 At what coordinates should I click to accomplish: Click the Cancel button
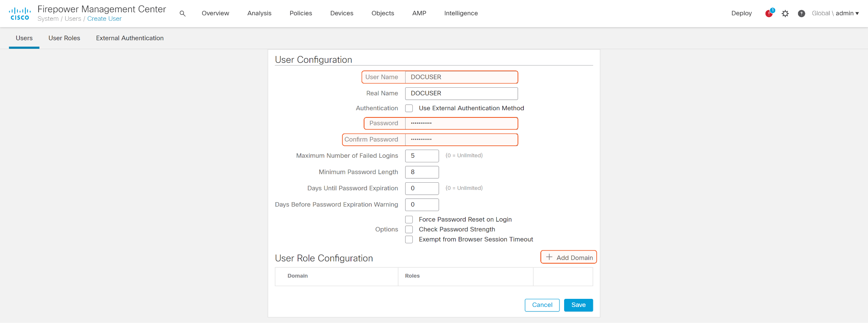tap(542, 305)
